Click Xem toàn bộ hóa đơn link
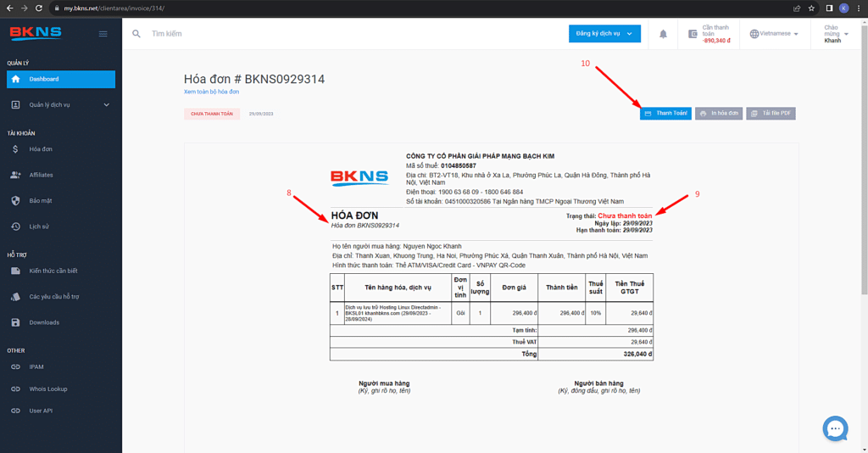868x453 pixels. point(211,92)
